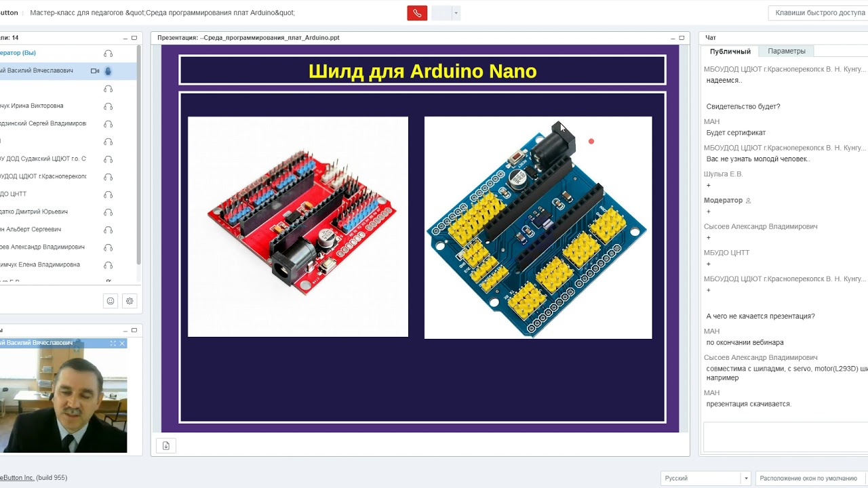
Task: Open users list settings gear
Action: point(130,301)
